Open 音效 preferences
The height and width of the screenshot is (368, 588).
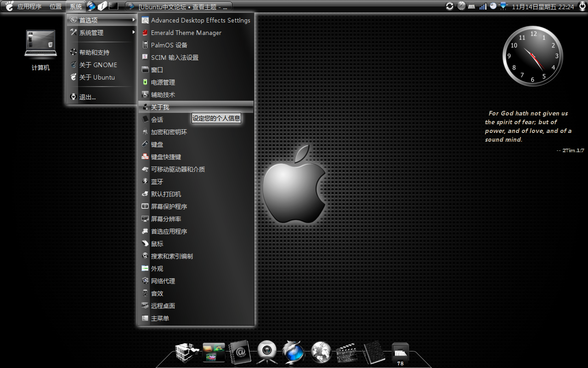tap(196, 293)
